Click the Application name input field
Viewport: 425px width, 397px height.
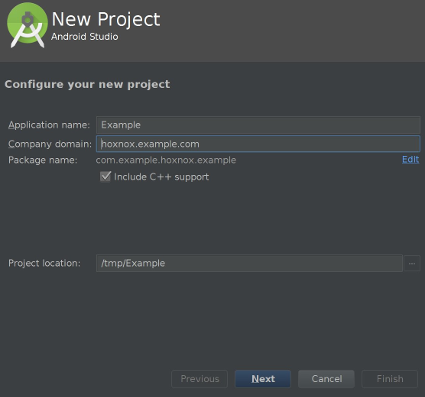coord(258,125)
